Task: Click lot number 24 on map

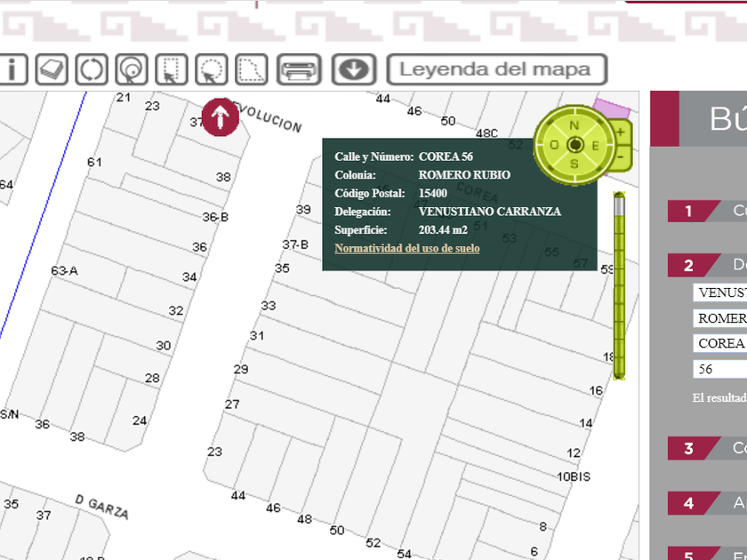Action: [x=140, y=420]
